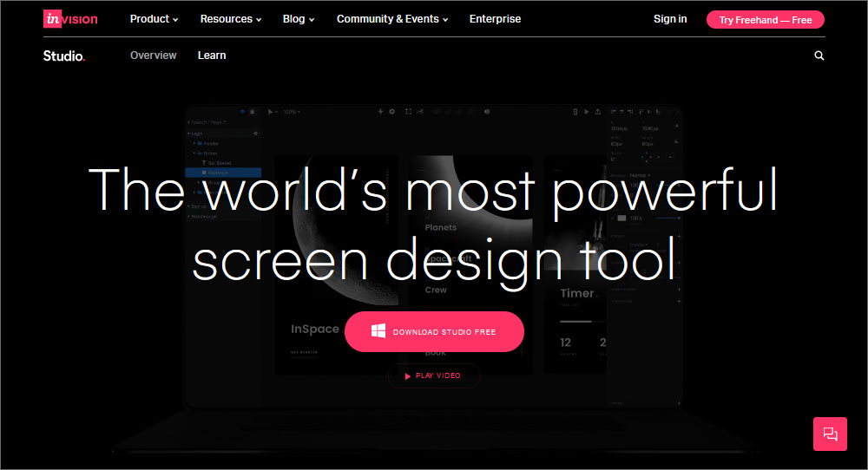Click the InVision logo

click(x=70, y=19)
